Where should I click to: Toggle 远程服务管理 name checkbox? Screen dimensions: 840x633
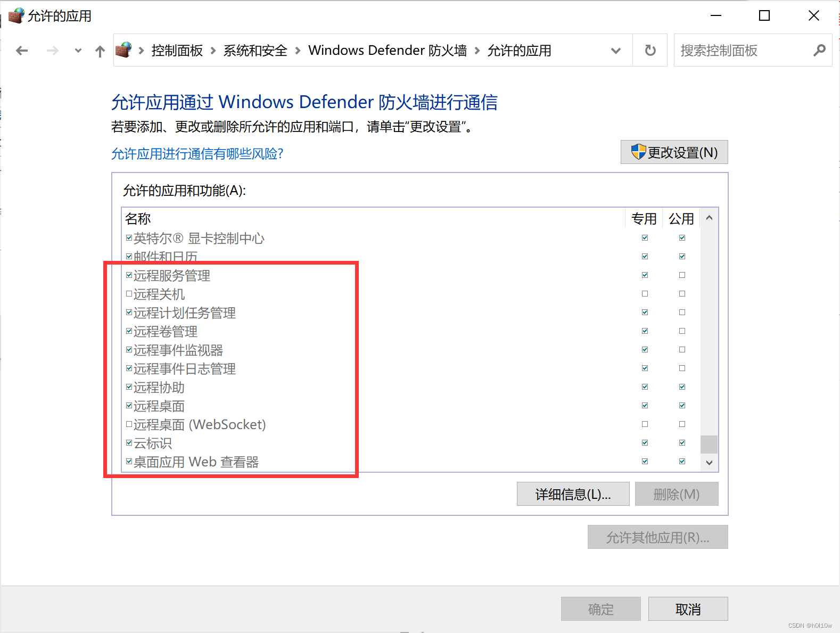coord(129,275)
